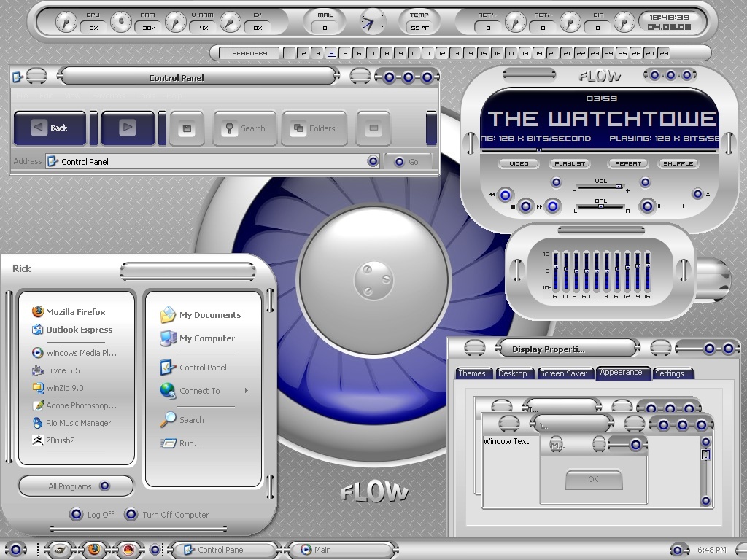Expand the Connect To submenu

pyautogui.click(x=246, y=391)
